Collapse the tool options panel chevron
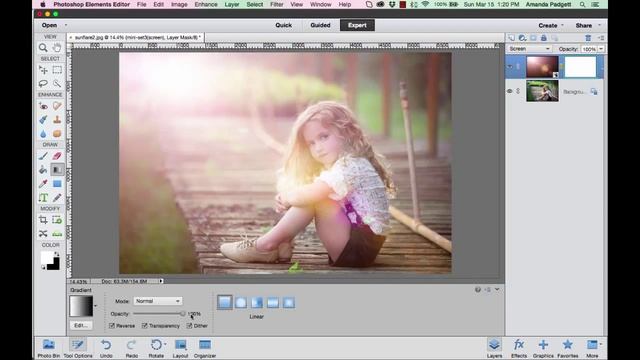Viewport: 640px width, 360px height. [x=497, y=289]
